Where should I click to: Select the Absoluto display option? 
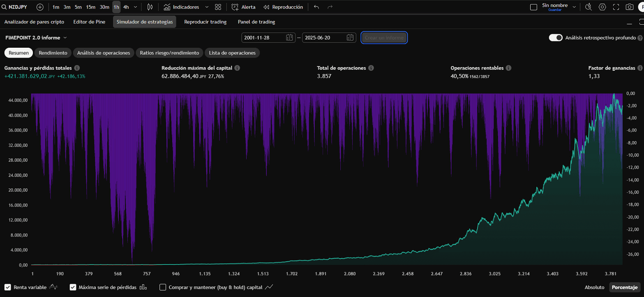(594, 287)
